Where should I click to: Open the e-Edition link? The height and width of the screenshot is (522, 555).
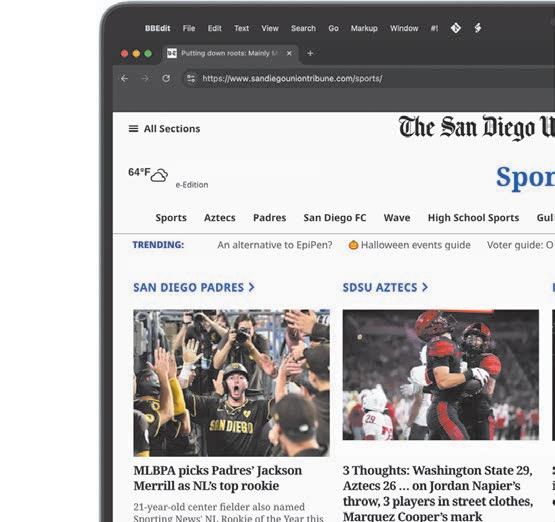[192, 185]
